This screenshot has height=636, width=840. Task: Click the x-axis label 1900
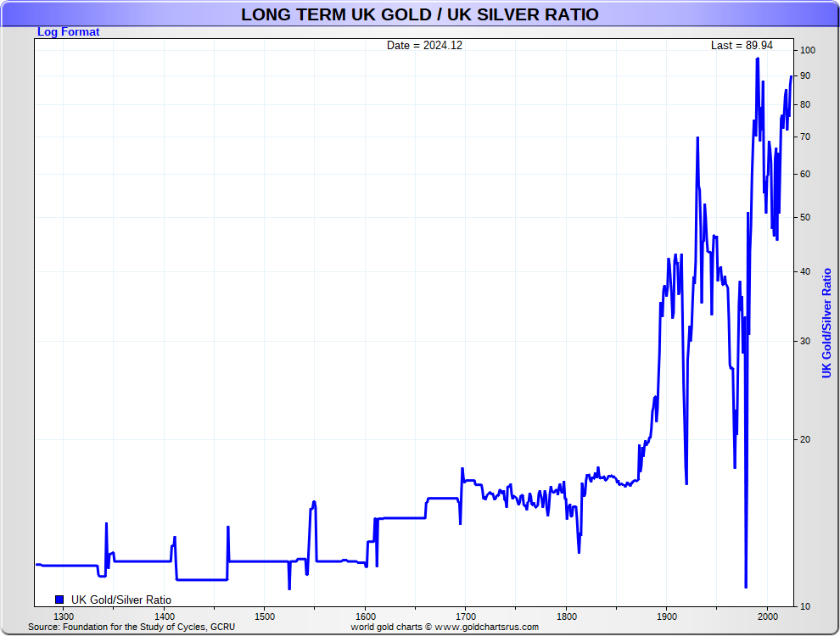pos(667,616)
